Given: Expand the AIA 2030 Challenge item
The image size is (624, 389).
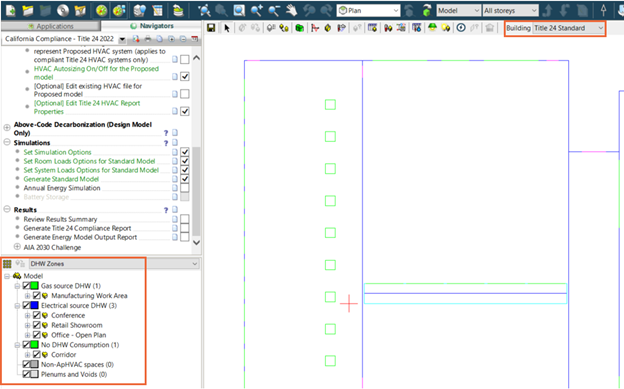Looking at the screenshot, I should click(17, 247).
